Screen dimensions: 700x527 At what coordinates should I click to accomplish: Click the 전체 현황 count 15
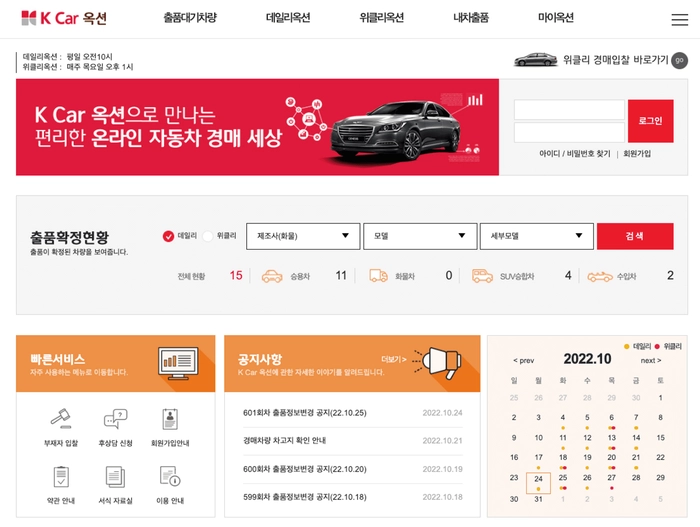point(236,276)
